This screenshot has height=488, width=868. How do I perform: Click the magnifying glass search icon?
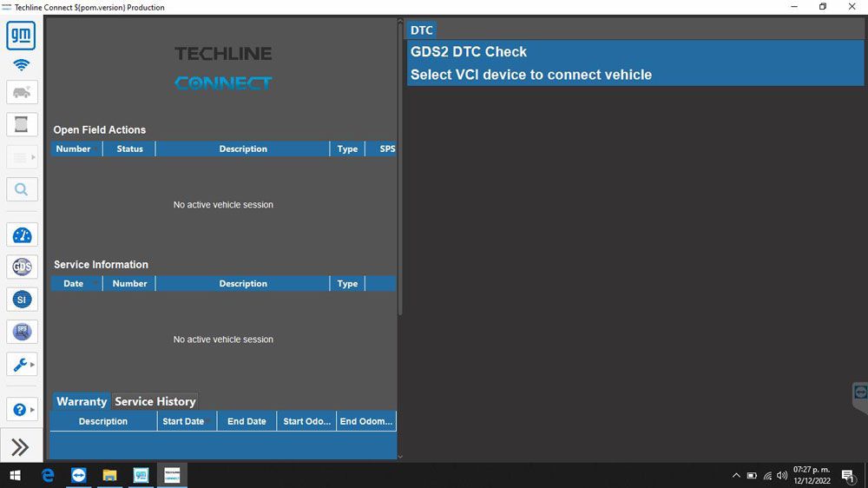[22, 189]
